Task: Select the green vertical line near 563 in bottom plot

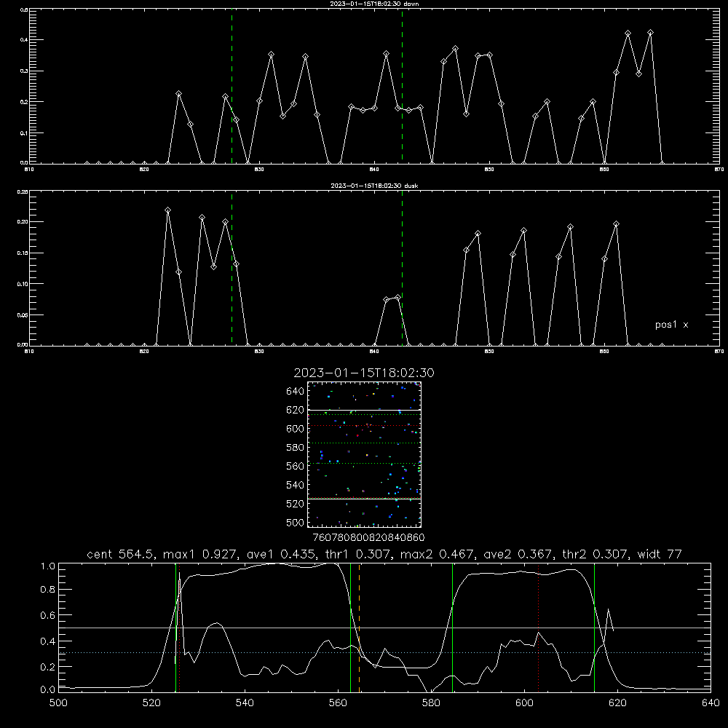Action: pos(351,627)
